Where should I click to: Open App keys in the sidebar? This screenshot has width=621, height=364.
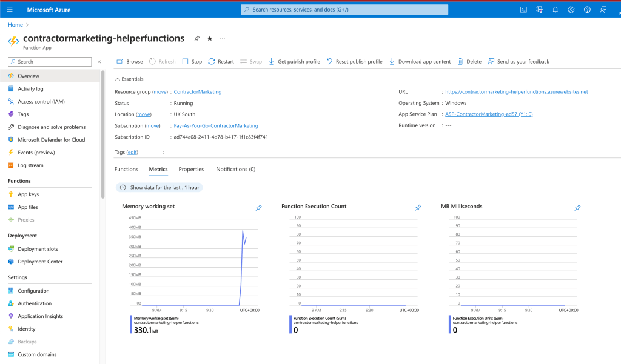(x=50, y=194)
